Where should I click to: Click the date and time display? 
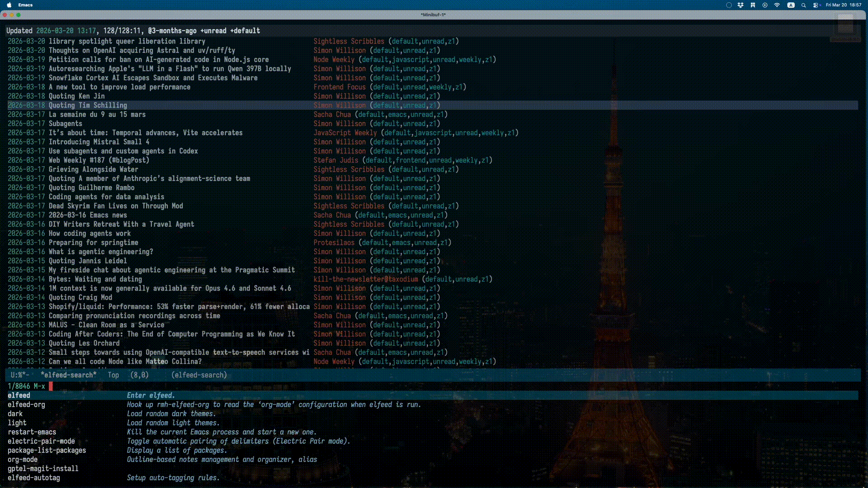843,5
